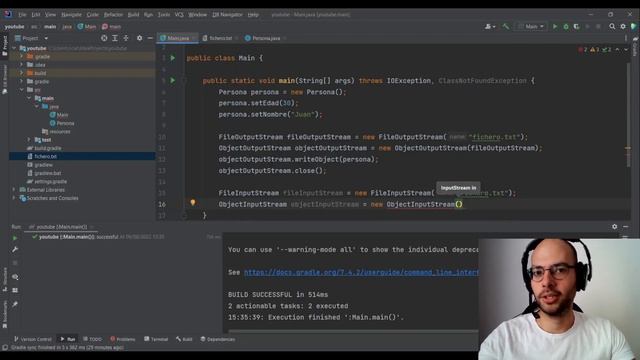Pin tab icon in Run panel sidebar
Screen dimensions: 640x360
(x=15, y=304)
